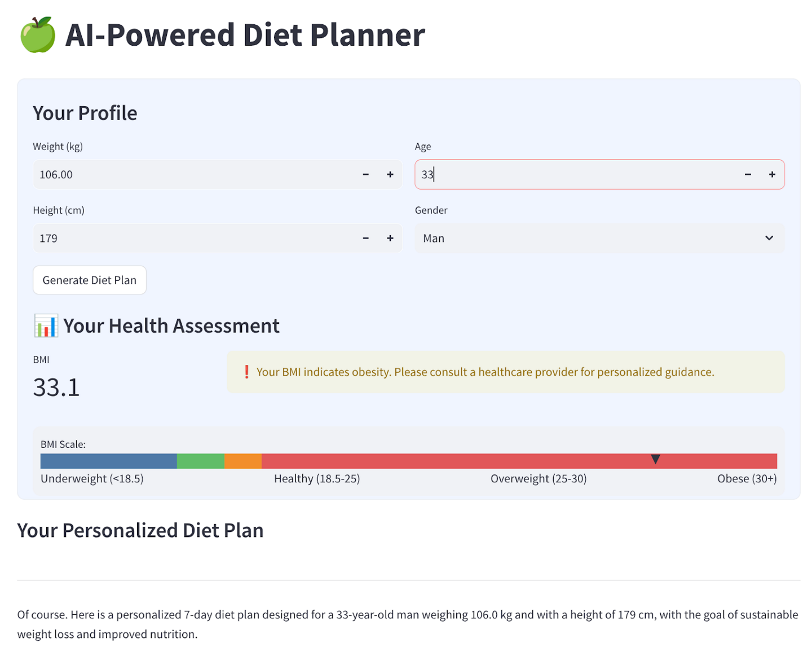Click the black marker on the BMI scale
This screenshot has width=812, height=669.
point(655,460)
